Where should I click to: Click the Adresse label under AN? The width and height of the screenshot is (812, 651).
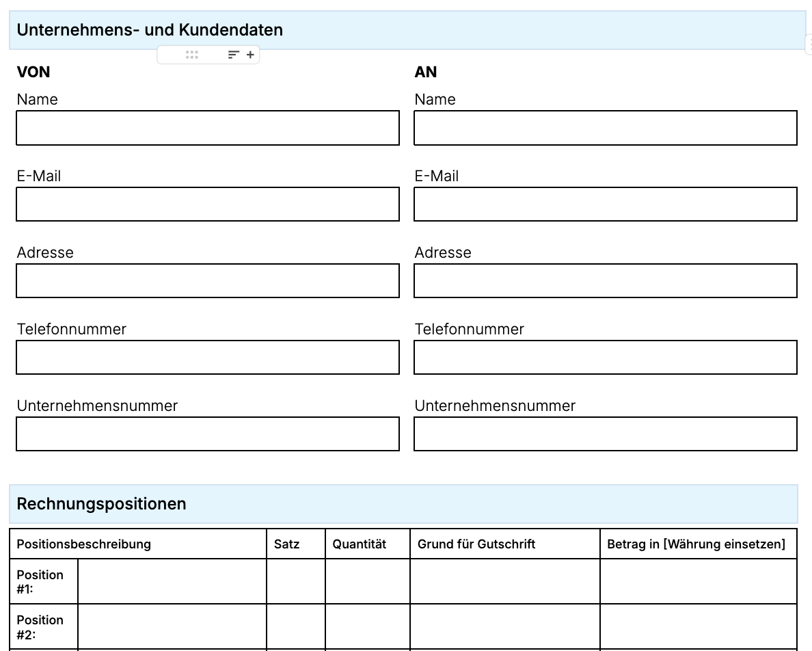[x=443, y=253]
